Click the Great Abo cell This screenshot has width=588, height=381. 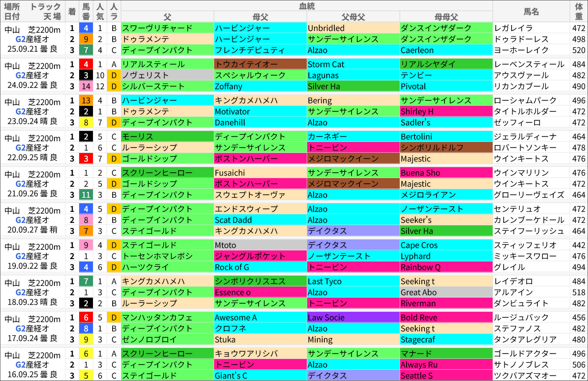click(x=446, y=292)
